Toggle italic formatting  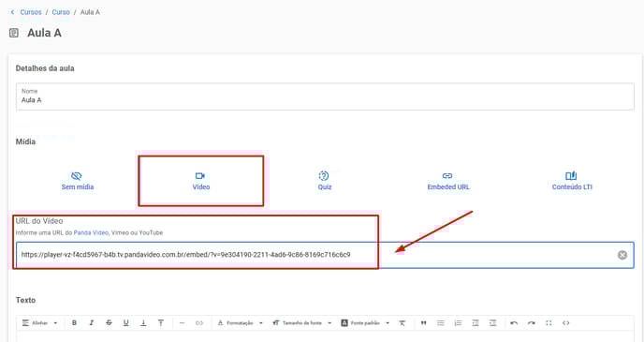[92, 323]
